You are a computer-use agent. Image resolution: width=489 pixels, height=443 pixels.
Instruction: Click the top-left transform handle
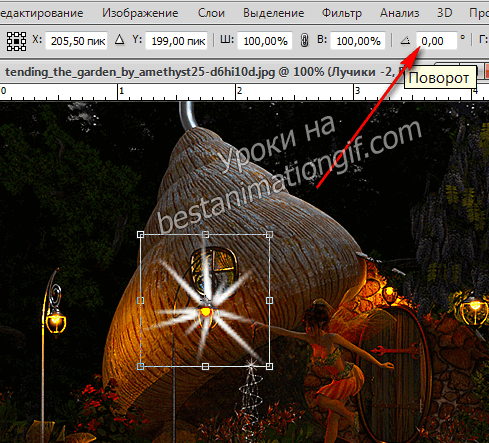(141, 235)
